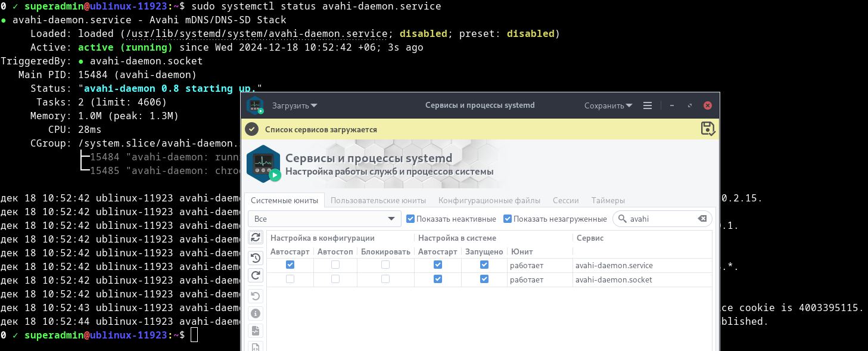The image size is (868, 351).
Task: Minimize the systemd services window
Action: (x=672, y=105)
